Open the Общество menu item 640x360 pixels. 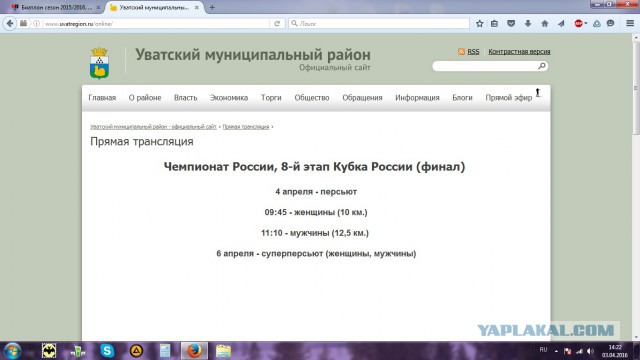point(312,98)
